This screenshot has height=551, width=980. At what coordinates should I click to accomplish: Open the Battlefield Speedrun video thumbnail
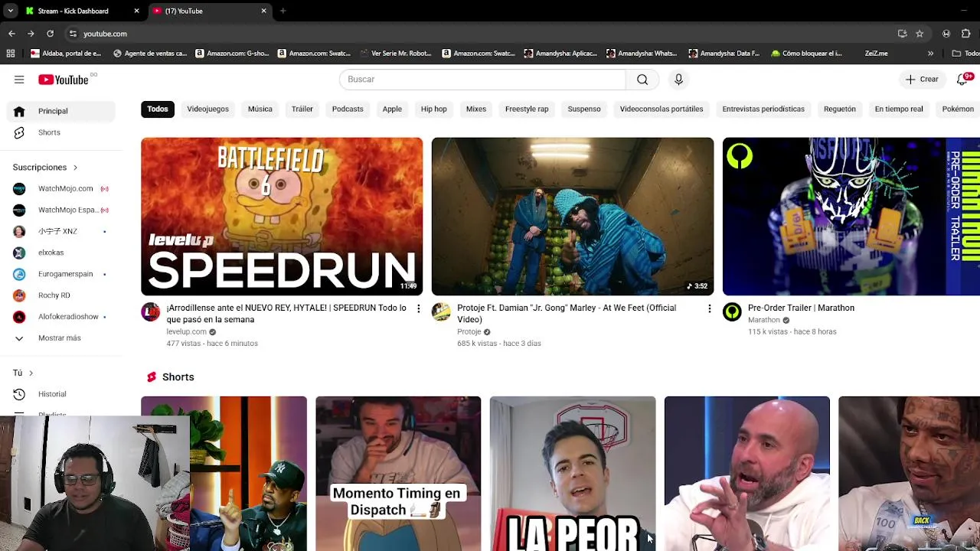[x=282, y=217]
